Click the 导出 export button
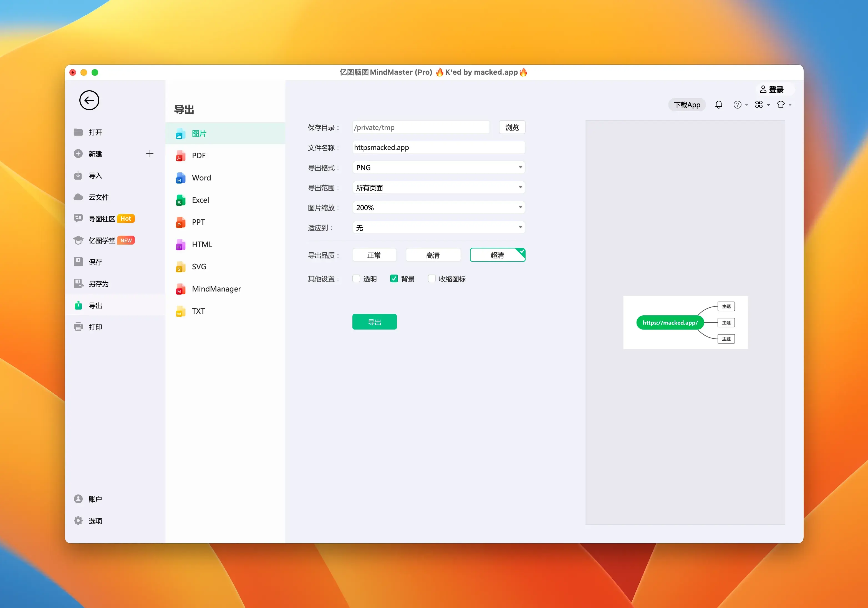Viewport: 868px width, 608px height. click(375, 321)
